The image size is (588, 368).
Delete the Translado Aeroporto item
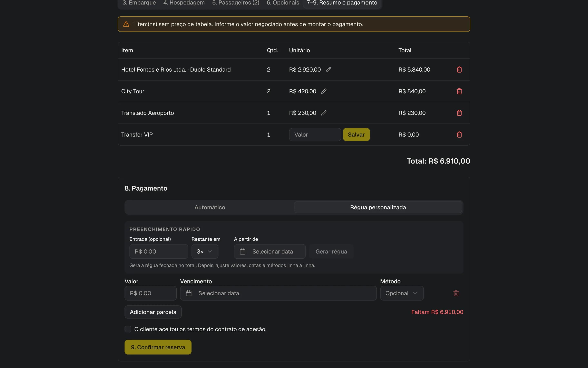(x=459, y=113)
